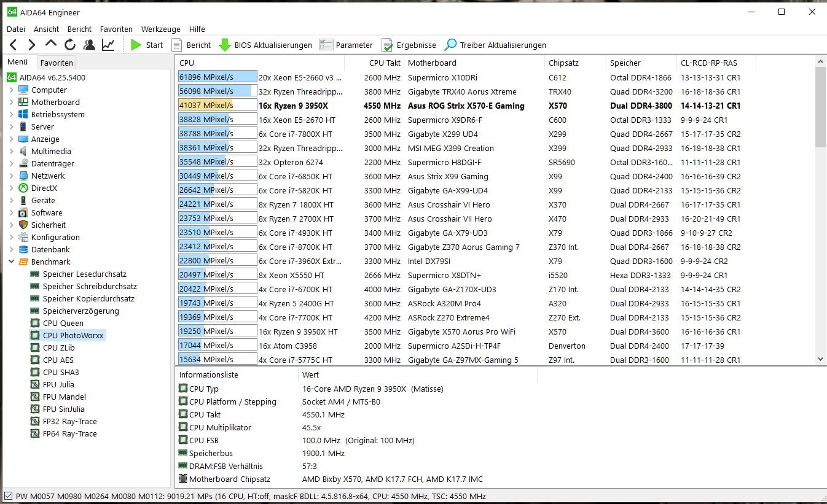
Task: Open FP32 Ray-Trace benchmark
Action: (64, 421)
